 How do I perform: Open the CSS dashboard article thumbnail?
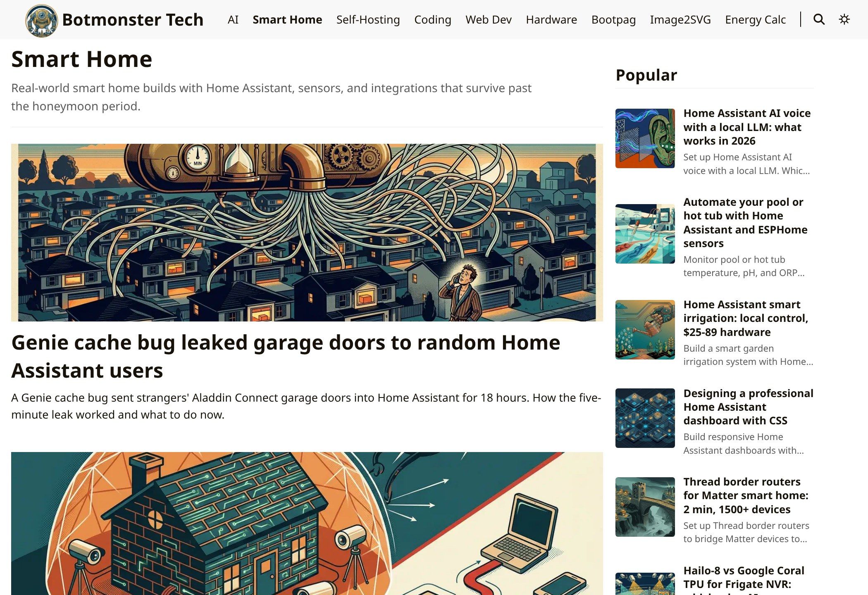[x=645, y=418]
